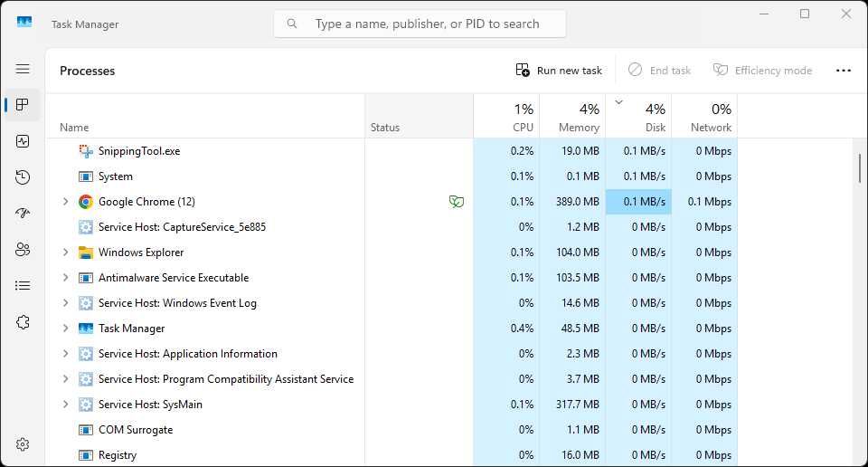Select the 389.0 MB memory value

pos(578,202)
